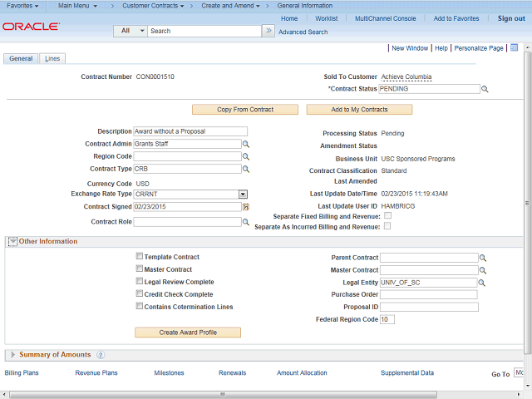Click the Description text field
The width and height of the screenshot is (532, 399).
coord(190,131)
